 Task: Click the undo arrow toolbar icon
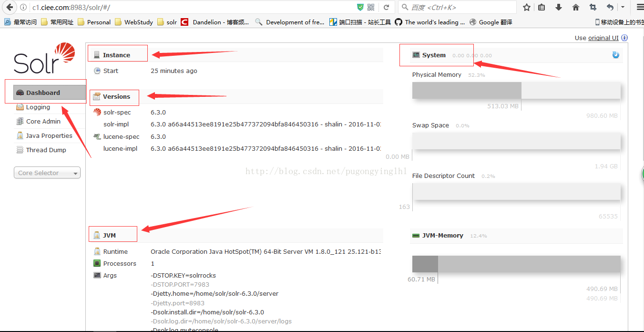610,7
